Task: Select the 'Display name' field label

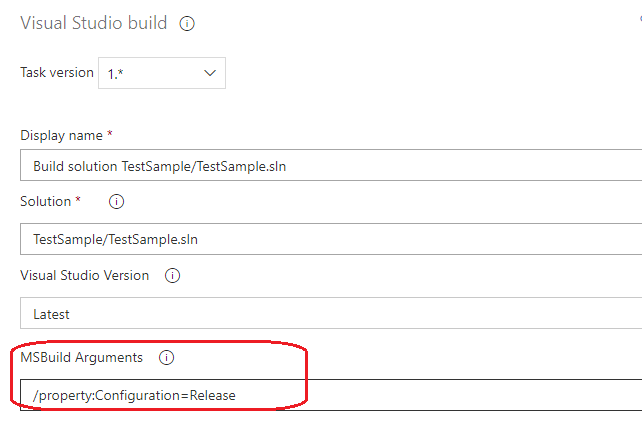Action: click(60, 135)
